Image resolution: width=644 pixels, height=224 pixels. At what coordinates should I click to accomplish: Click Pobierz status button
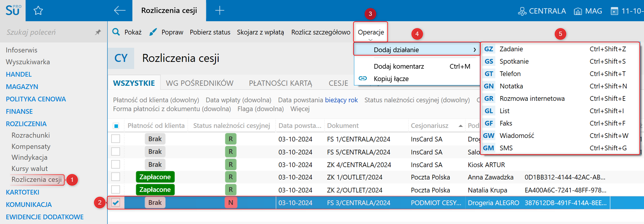(x=210, y=32)
